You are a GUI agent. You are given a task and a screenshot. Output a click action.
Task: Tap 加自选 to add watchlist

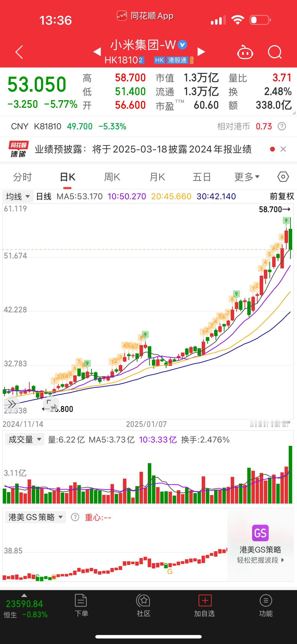pyautogui.click(x=205, y=606)
